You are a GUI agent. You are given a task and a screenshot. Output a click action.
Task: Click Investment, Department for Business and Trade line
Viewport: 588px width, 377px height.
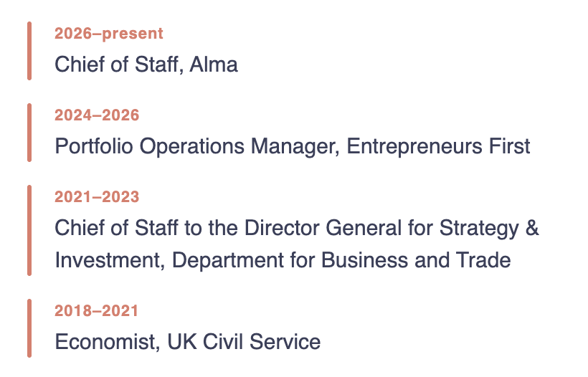(x=283, y=260)
